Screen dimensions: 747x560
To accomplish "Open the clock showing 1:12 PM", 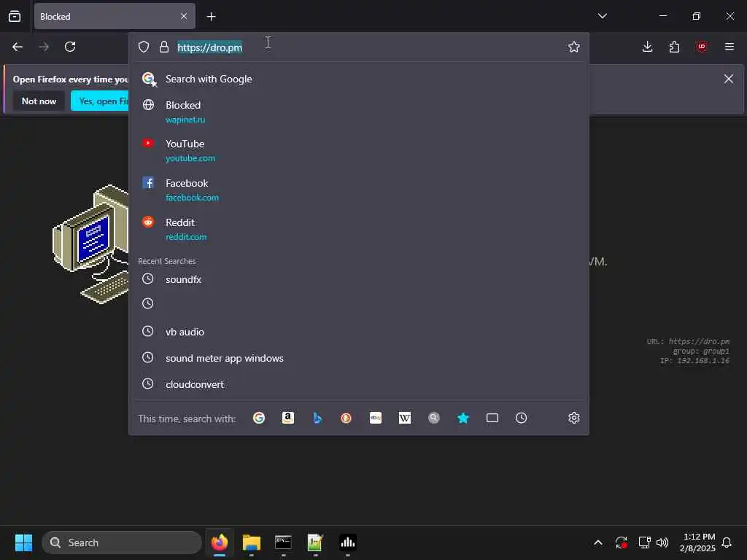I will click(698, 542).
